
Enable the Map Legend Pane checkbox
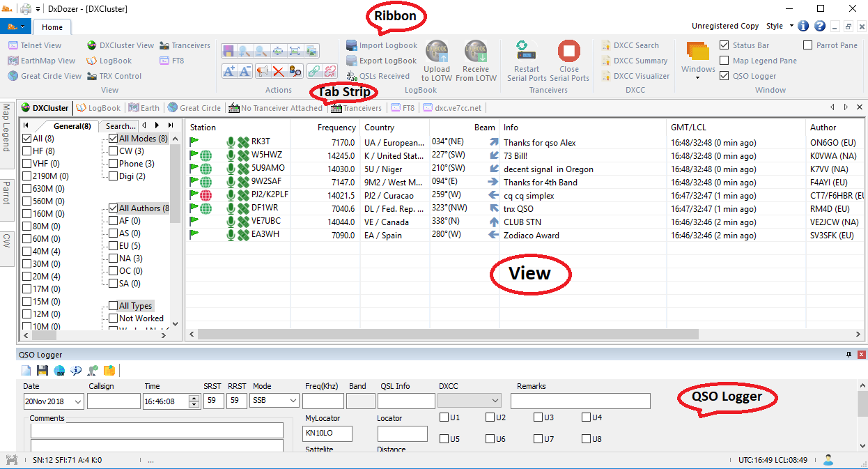coord(724,61)
